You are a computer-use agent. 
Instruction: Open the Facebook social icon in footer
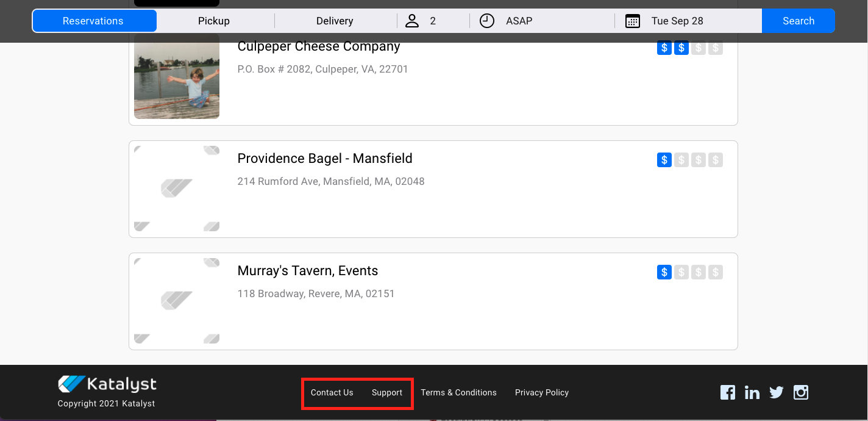(x=727, y=392)
